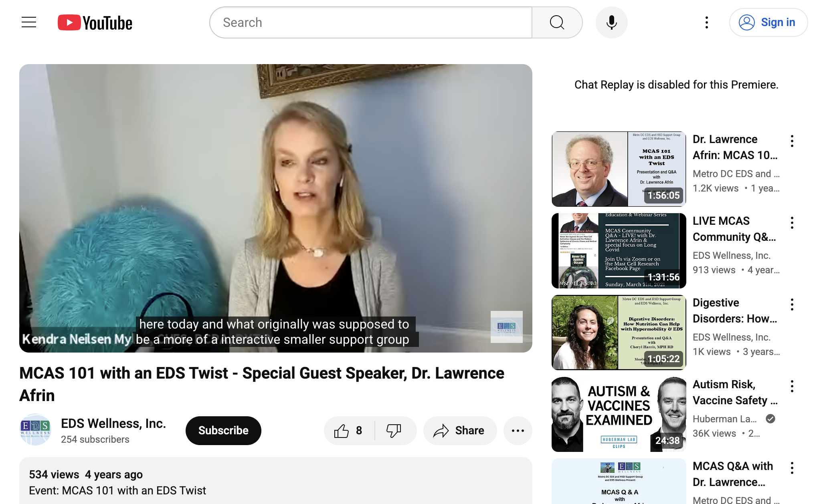Open EDS Wellness channel avatar

[x=35, y=430]
